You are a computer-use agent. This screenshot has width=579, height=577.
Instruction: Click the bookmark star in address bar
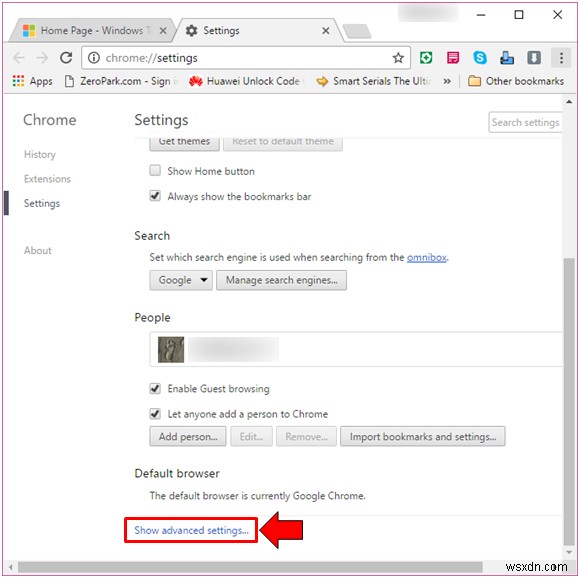tap(398, 58)
